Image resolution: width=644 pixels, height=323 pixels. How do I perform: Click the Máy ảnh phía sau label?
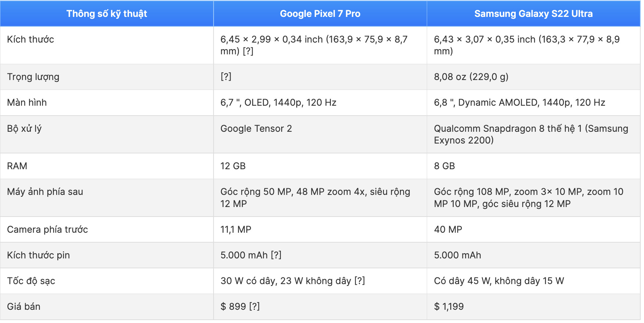pyautogui.click(x=45, y=192)
